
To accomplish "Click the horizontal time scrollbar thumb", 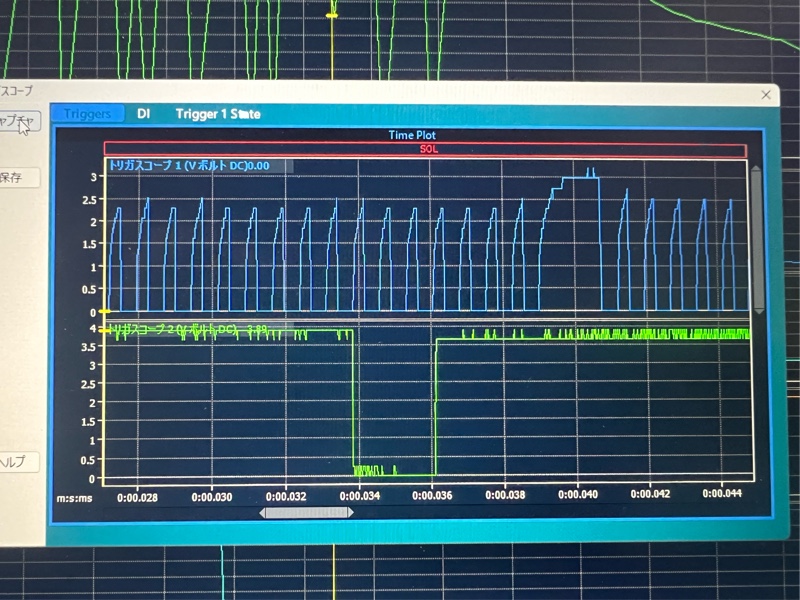I will coord(306,512).
